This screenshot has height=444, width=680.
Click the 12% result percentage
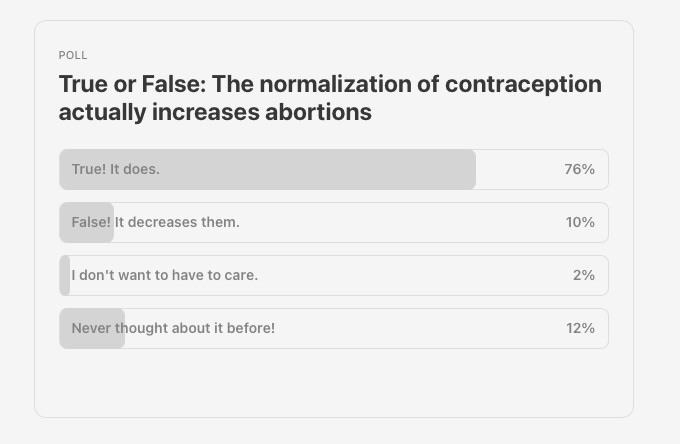pos(580,328)
